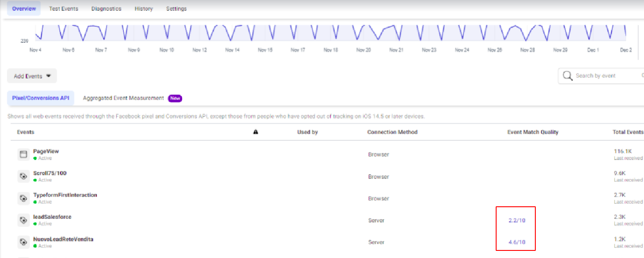Click the 2.7K total events value

tap(620, 195)
